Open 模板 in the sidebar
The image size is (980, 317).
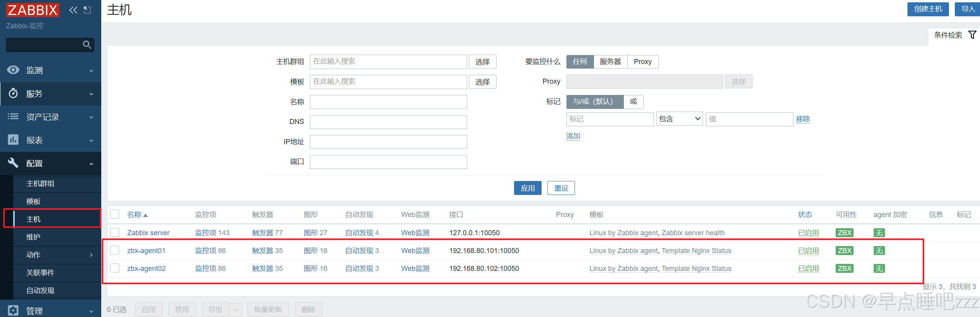click(33, 202)
